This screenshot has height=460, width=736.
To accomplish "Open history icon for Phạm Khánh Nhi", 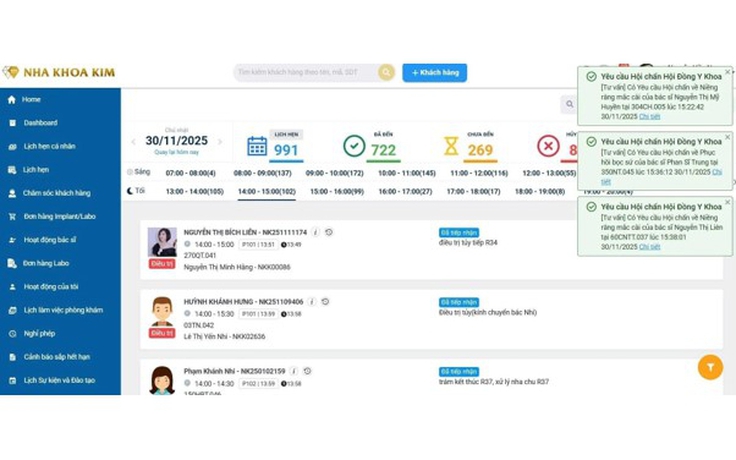I will [x=307, y=371].
